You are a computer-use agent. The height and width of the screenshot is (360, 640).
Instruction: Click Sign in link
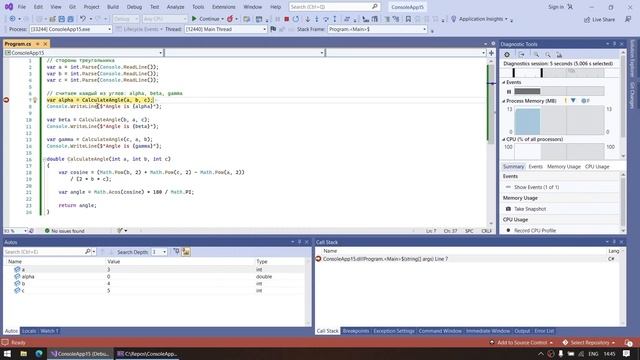click(556, 7)
